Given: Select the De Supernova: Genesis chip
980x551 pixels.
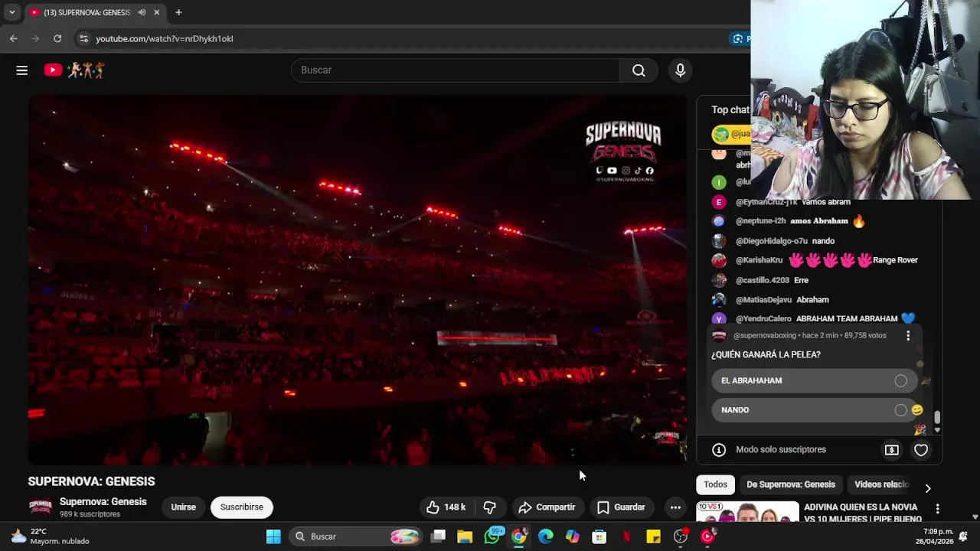Looking at the screenshot, I should pyautogui.click(x=791, y=484).
